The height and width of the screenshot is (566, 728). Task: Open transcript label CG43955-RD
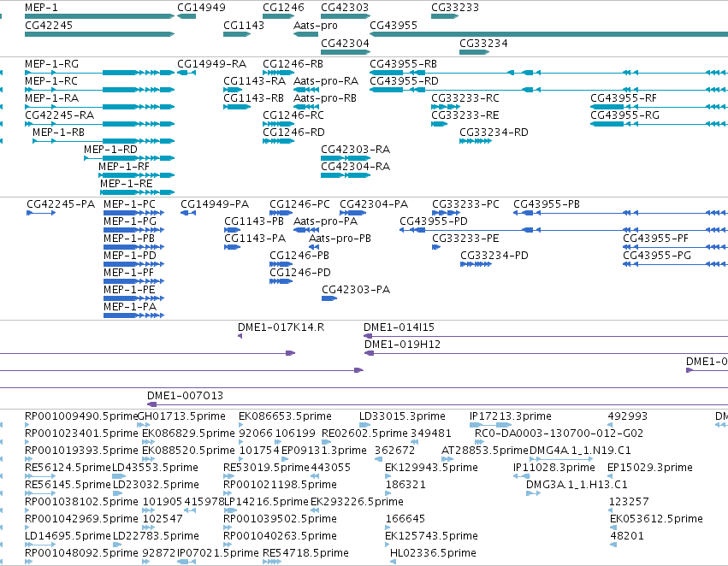(x=404, y=80)
